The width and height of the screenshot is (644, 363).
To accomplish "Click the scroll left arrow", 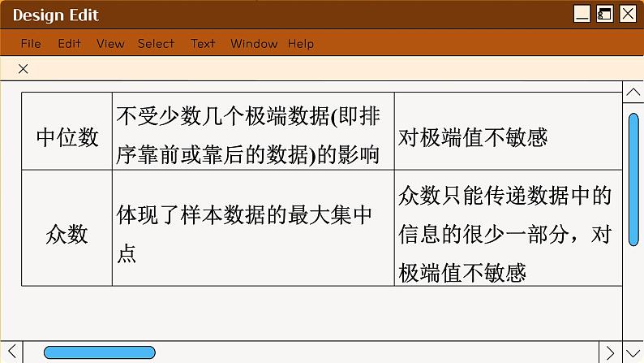I will click(12, 352).
